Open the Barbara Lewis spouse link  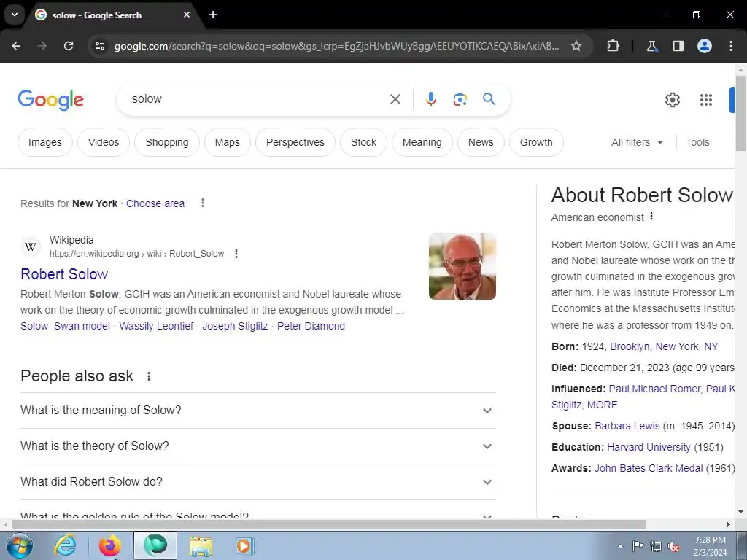pos(627,426)
